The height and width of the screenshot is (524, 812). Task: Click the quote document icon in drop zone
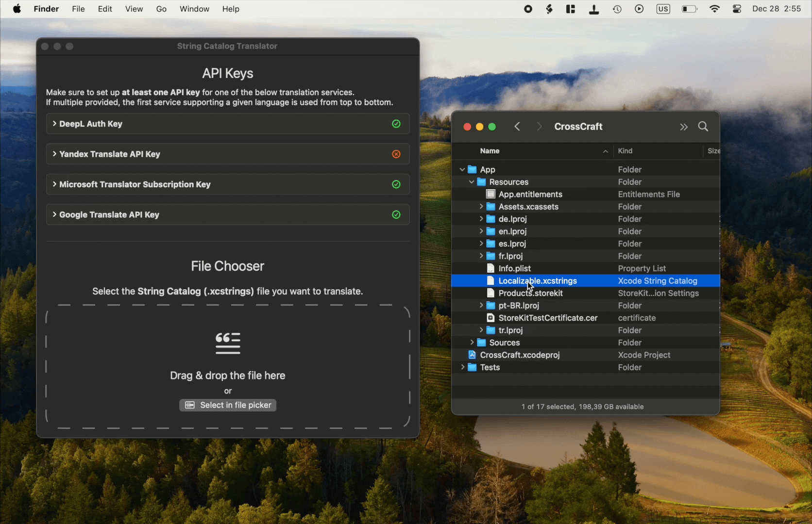point(228,343)
